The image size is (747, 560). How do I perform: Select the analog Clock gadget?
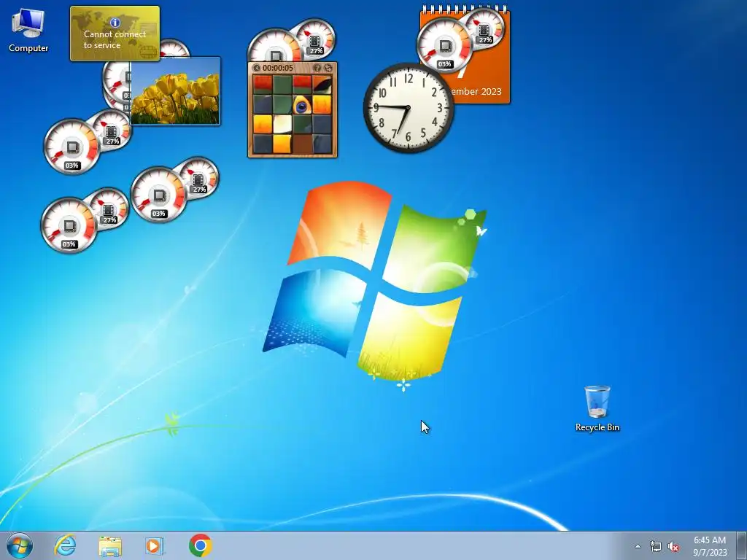[x=409, y=108]
